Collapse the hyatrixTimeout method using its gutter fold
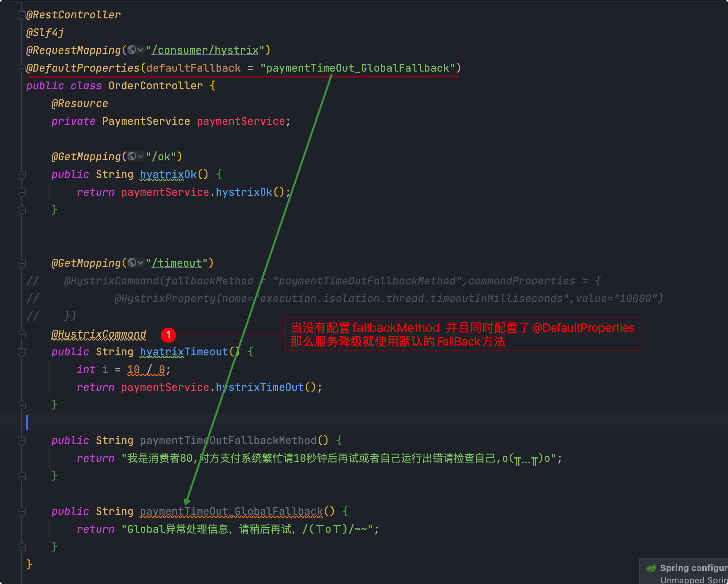The image size is (728, 584). [21, 352]
